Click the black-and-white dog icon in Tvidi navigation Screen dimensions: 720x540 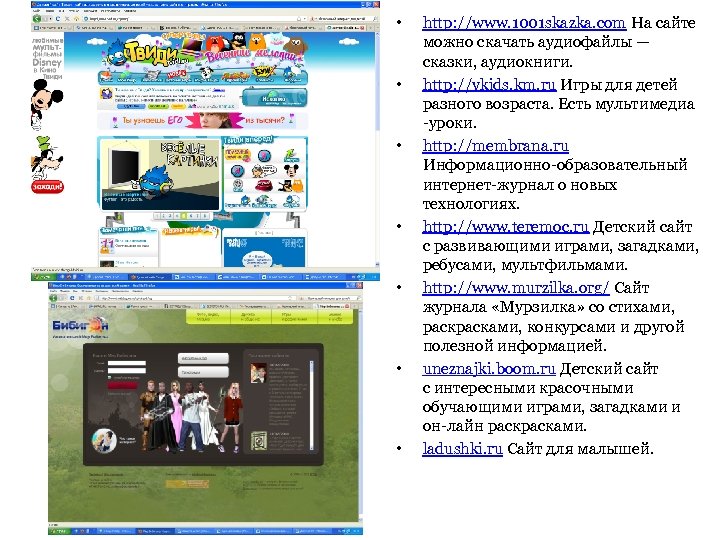pyautogui.click(x=205, y=73)
